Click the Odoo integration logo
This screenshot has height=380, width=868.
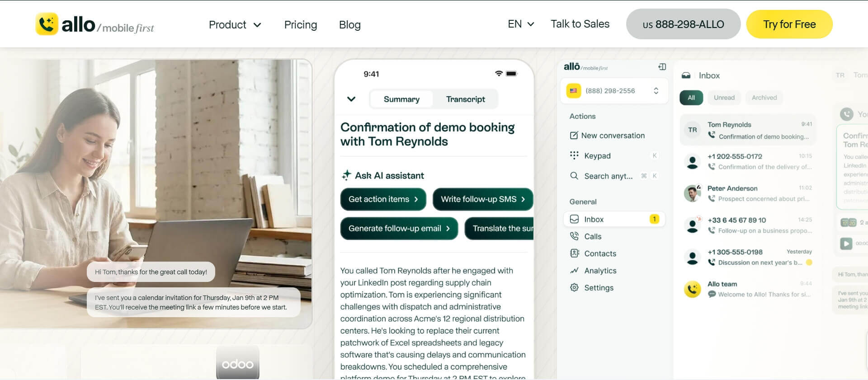[238, 363]
